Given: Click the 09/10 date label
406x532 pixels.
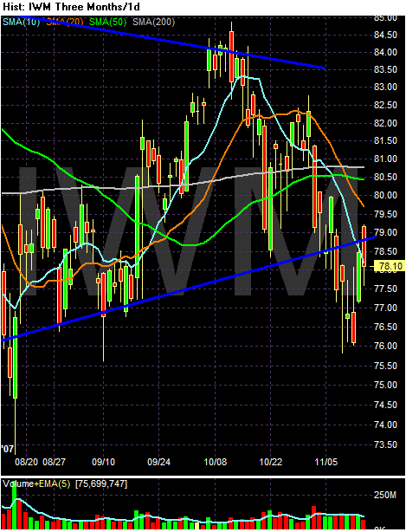Looking at the screenshot, I should [x=105, y=462].
